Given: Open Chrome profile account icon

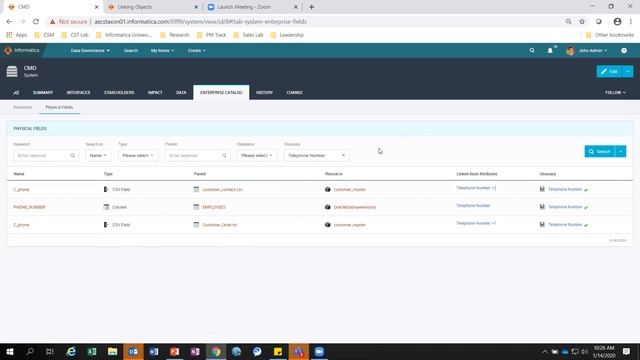Looking at the screenshot, I should click(617, 22).
